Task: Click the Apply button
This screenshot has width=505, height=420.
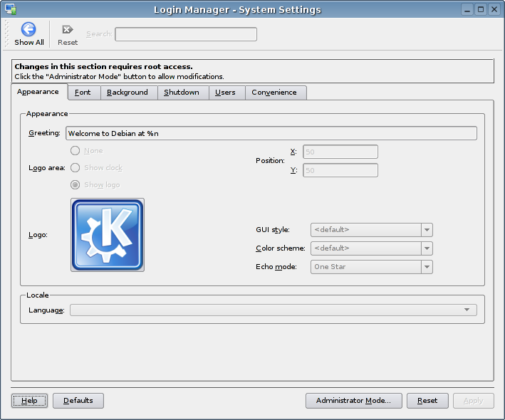Action: point(474,401)
